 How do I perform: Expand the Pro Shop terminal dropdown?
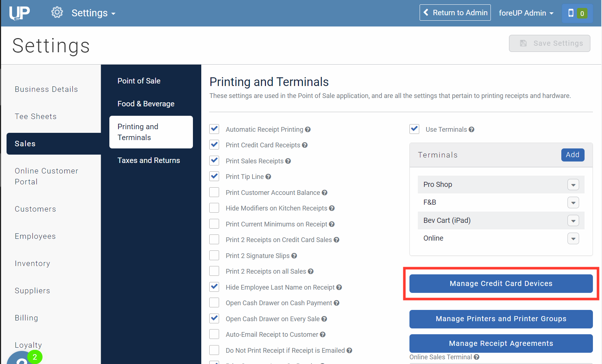(573, 184)
